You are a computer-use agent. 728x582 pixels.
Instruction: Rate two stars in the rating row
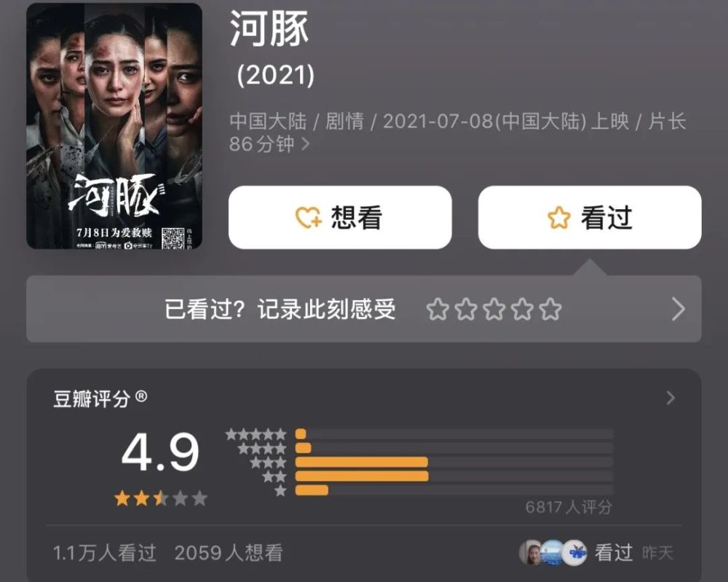click(466, 310)
